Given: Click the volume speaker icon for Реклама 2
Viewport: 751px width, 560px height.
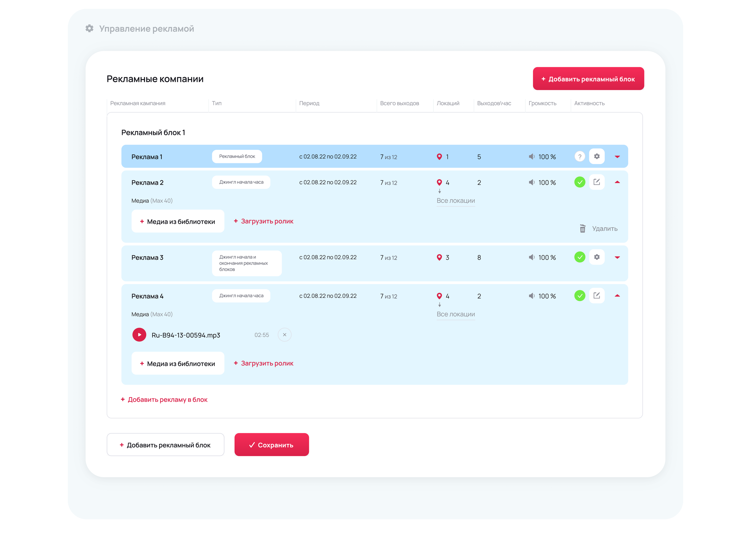Looking at the screenshot, I should [x=531, y=182].
